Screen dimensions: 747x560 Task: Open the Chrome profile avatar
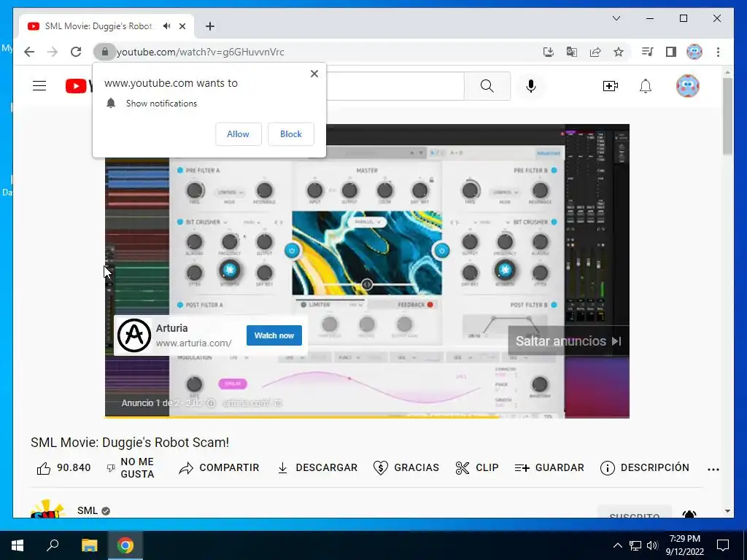point(694,52)
